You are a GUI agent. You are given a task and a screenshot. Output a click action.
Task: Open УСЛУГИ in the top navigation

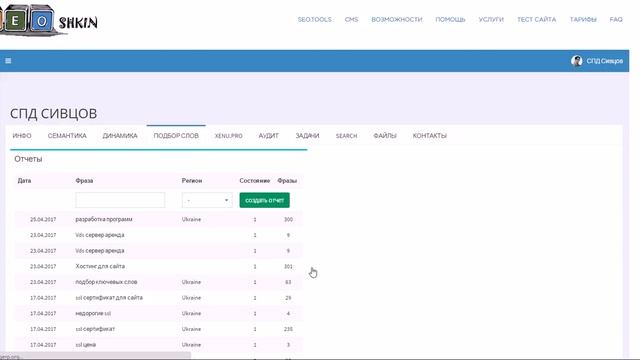pyautogui.click(x=491, y=19)
